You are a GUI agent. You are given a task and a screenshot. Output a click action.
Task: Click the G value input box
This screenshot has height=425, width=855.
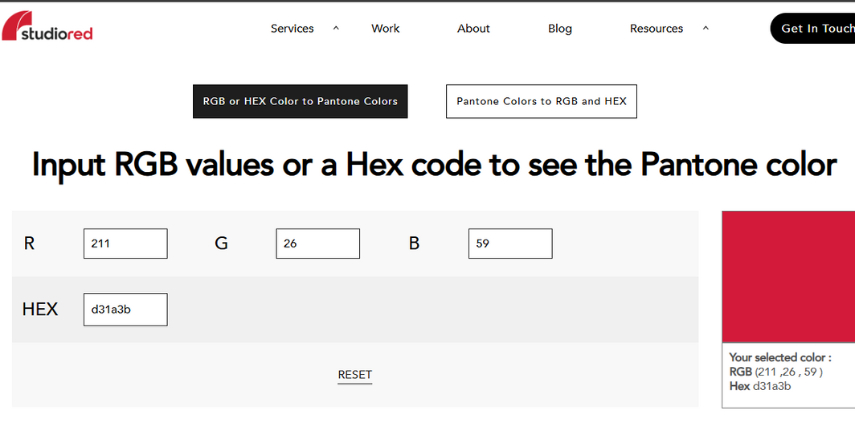pos(317,244)
